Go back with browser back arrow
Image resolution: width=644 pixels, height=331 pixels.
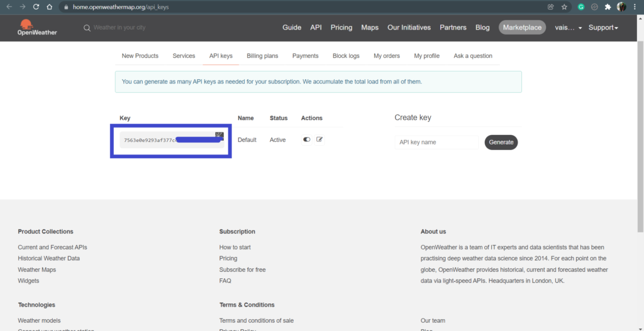coord(9,7)
